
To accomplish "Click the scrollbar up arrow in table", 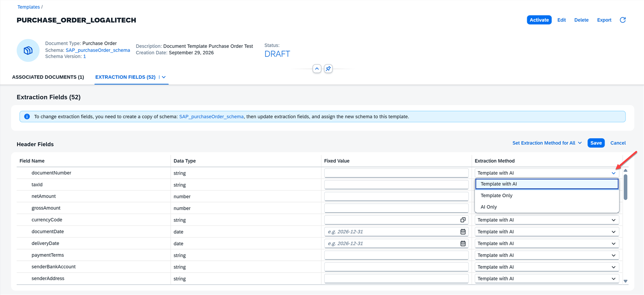I will 625,170.
